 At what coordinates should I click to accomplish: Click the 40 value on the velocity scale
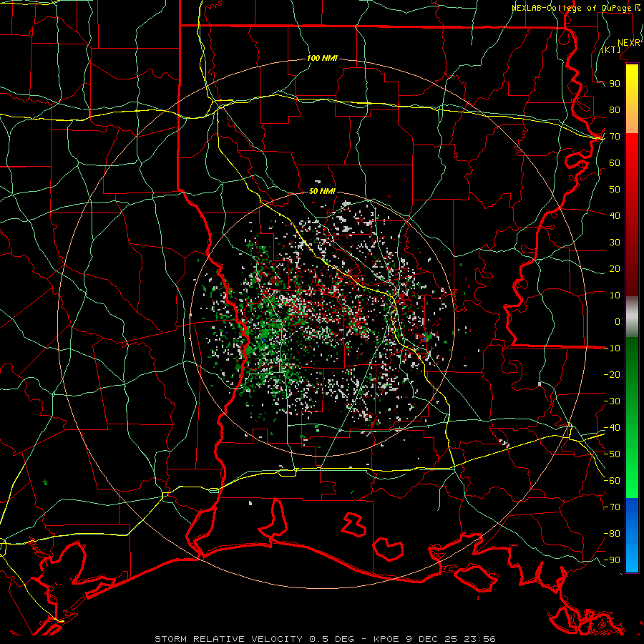pyautogui.click(x=615, y=216)
